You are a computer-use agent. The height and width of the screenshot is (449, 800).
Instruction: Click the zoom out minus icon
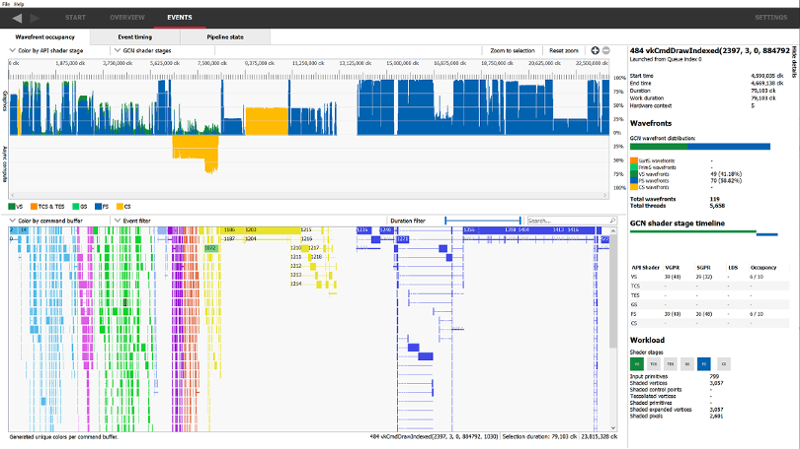(x=606, y=50)
